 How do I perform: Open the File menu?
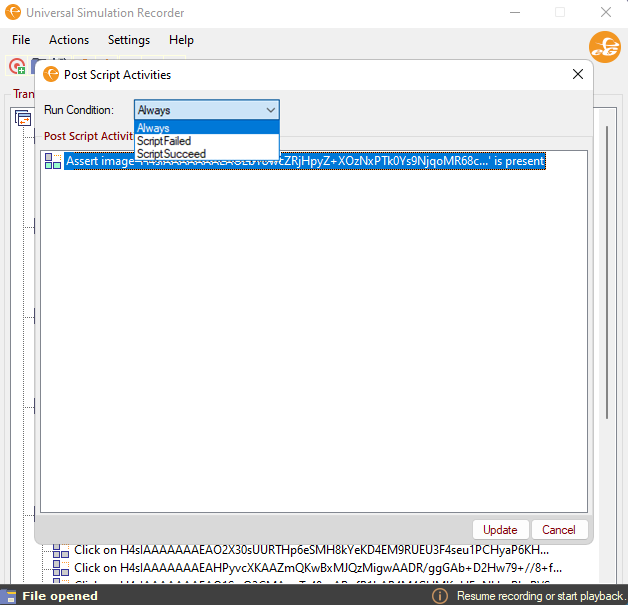(21, 40)
